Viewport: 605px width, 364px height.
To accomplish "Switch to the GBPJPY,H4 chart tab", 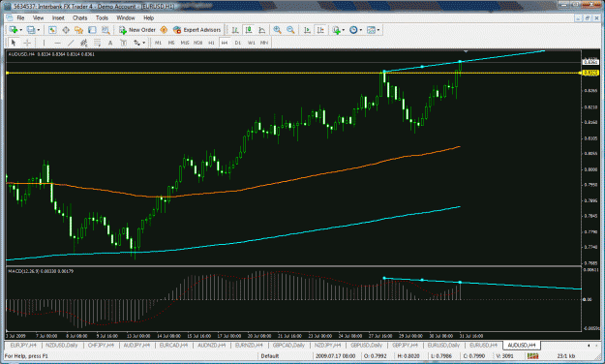I will point(406,345).
